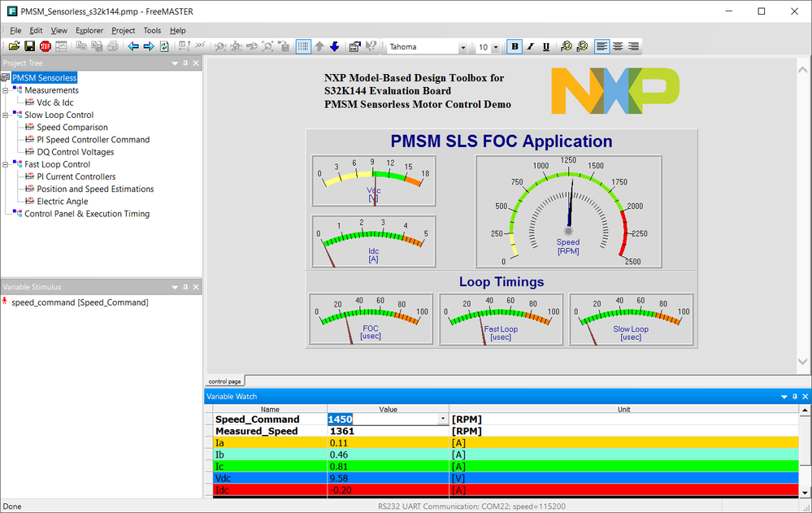This screenshot has width=812, height=513.
Task: Open the font size dropdown
Action: point(496,47)
